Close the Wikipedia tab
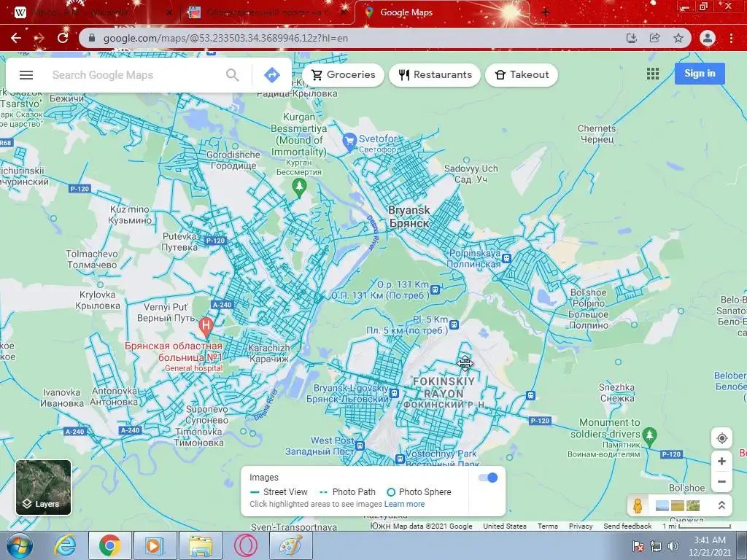This screenshot has width=747, height=560. coord(169,13)
